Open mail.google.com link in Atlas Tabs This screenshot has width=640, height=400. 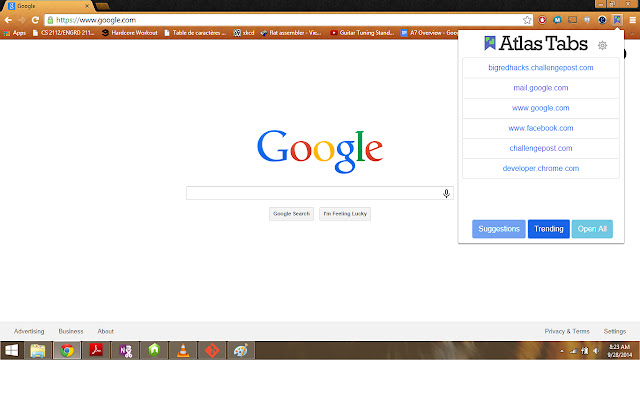541,88
